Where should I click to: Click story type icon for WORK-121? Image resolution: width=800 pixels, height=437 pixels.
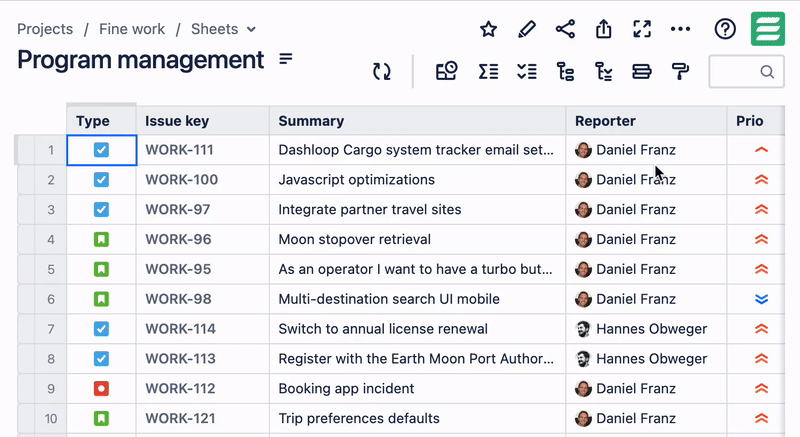tap(101, 419)
